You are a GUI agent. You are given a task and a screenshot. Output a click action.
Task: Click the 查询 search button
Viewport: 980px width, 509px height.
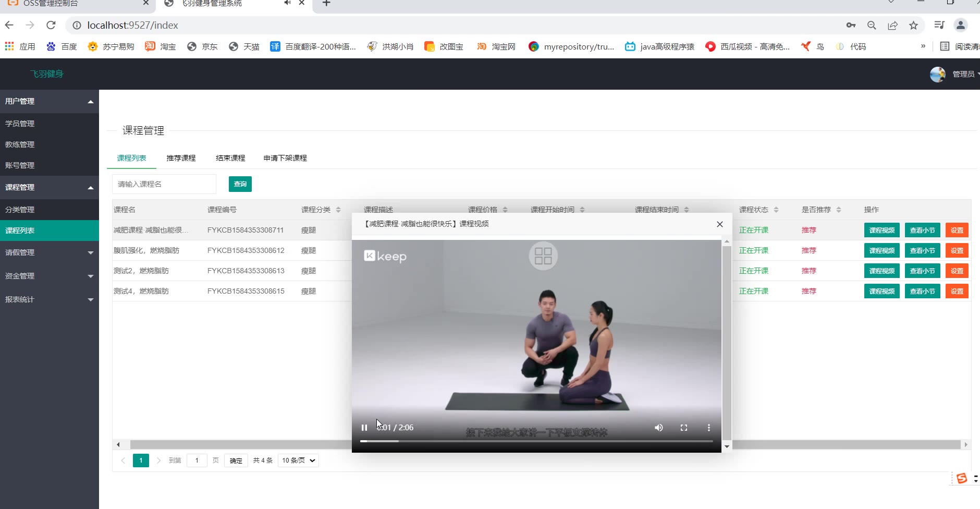(240, 184)
